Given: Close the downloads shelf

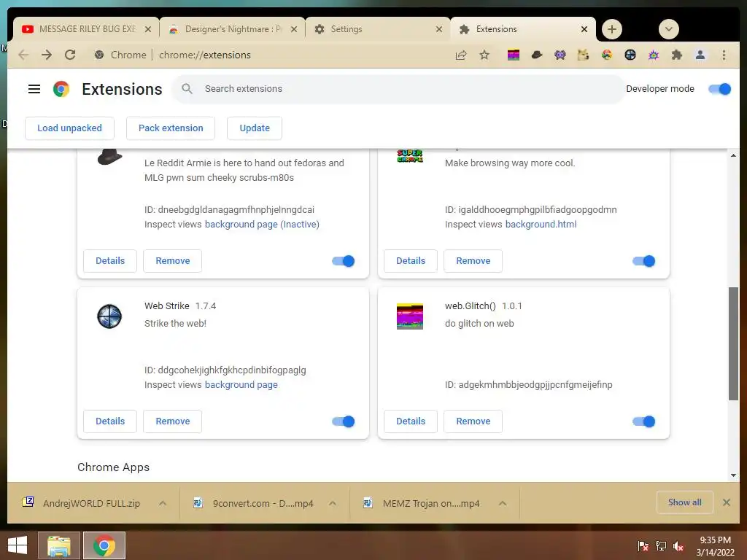Looking at the screenshot, I should pos(727,502).
